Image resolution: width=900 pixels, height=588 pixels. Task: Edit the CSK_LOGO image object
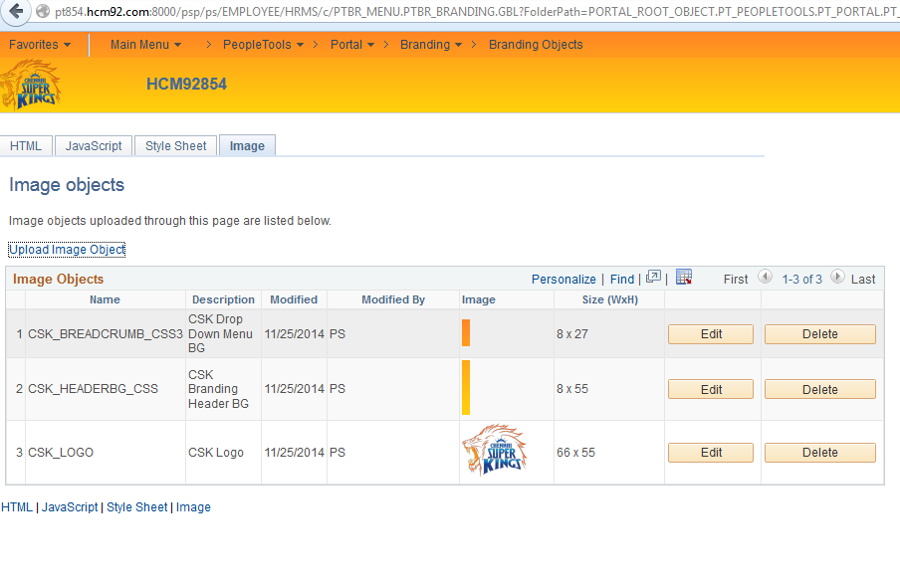pos(711,453)
